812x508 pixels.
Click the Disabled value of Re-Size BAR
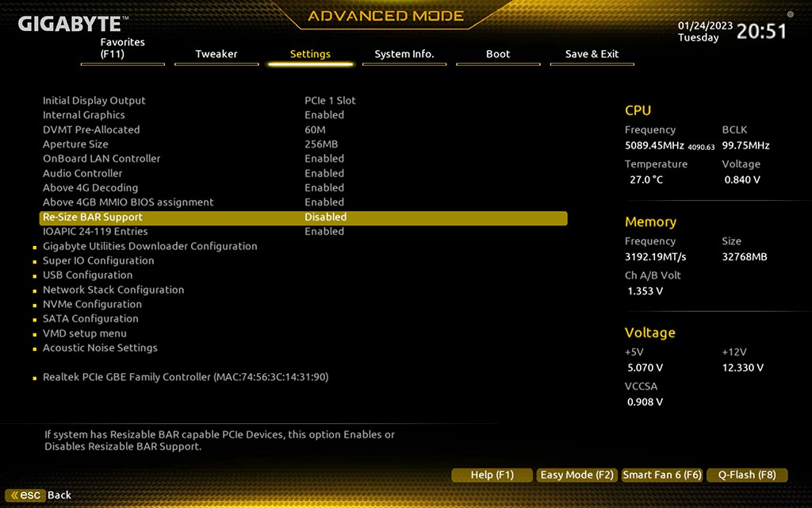tap(326, 217)
